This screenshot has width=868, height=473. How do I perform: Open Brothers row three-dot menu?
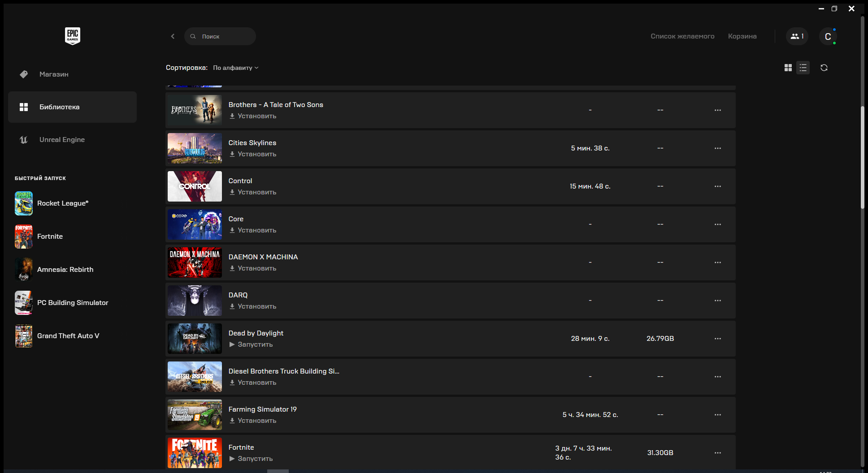pyautogui.click(x=718, y=110)
